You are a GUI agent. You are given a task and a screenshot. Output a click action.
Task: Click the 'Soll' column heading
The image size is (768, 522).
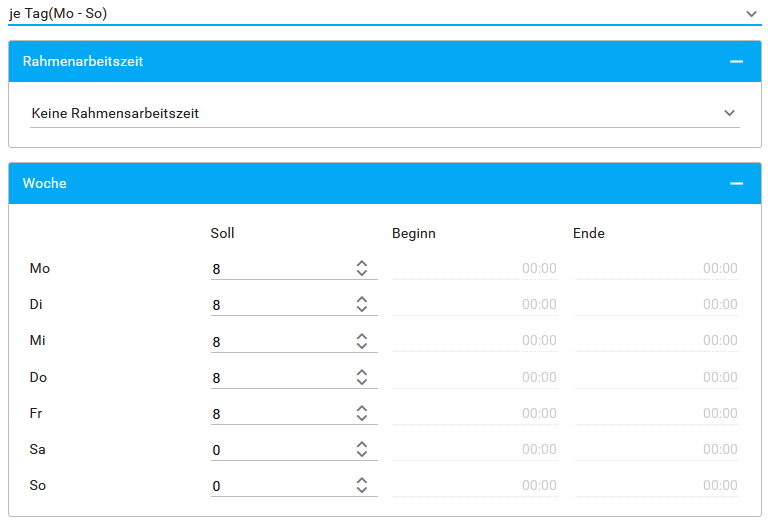[222, 233]
